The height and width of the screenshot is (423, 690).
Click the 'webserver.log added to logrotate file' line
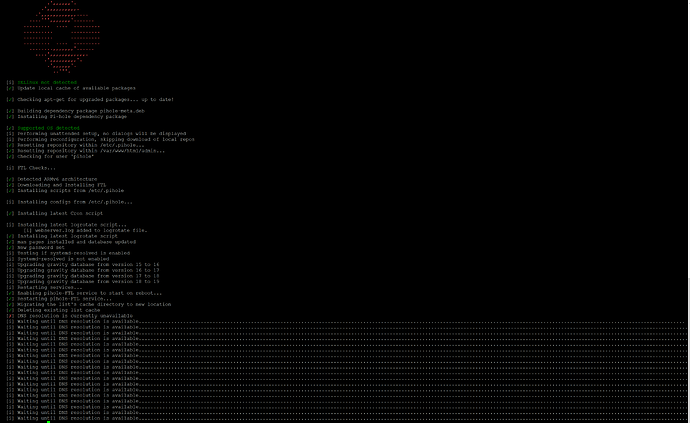[x=90, y=230]
